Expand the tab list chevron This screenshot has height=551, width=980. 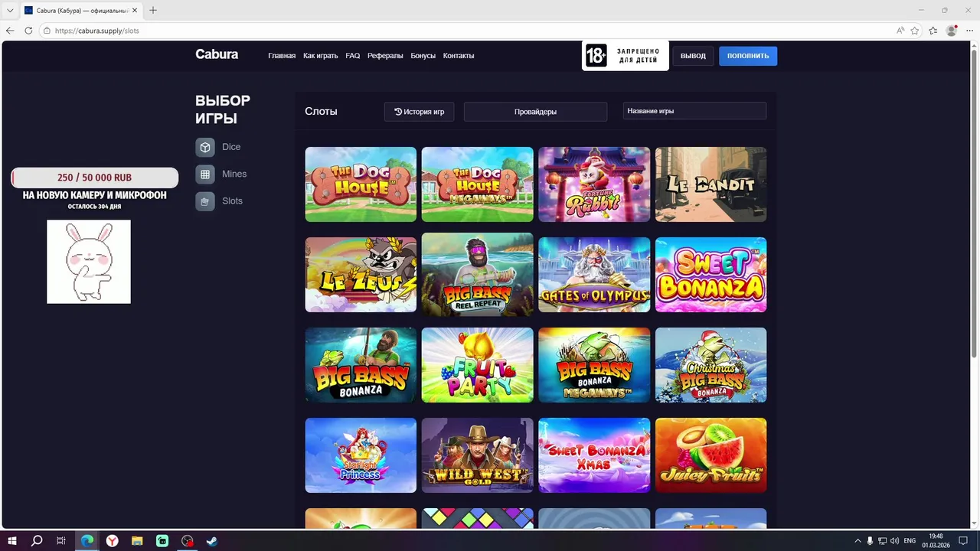pyautogui.click(x=10, y=11)
